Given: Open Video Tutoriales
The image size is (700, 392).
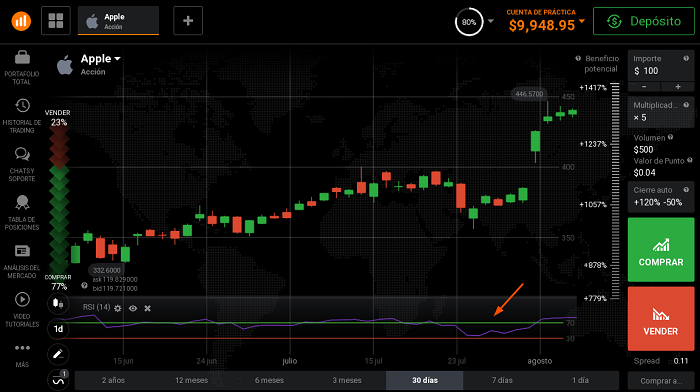Looking at the screenshot, I should 21,310.
